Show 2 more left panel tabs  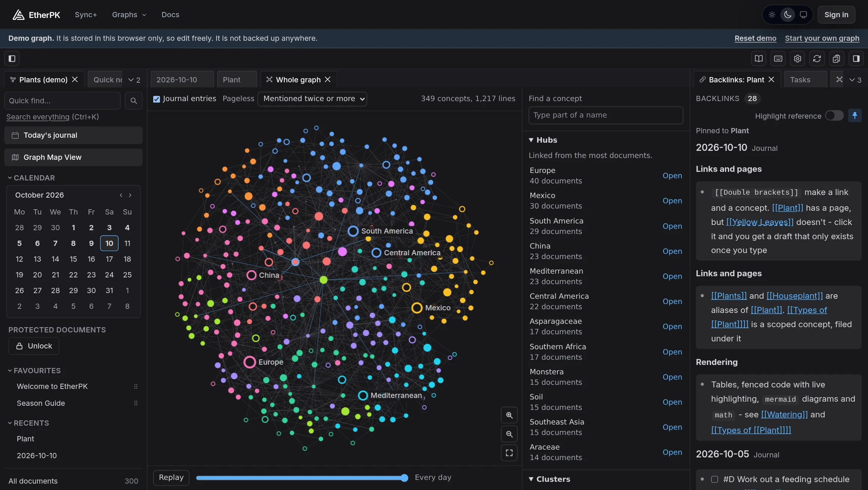[134, 80]
